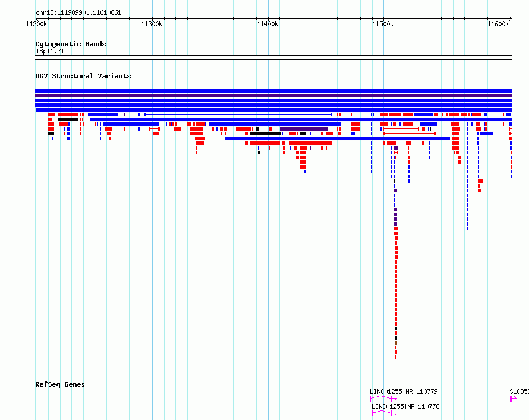Select the RefSeq Genes track title

point(60,384)
